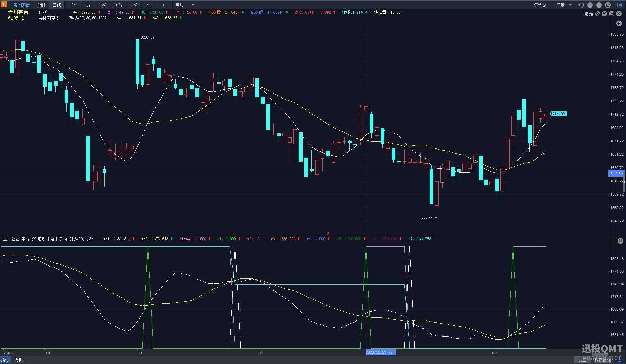Click the red S sell signal marker
The image size is (626, 364).
(x=328, y=234)
